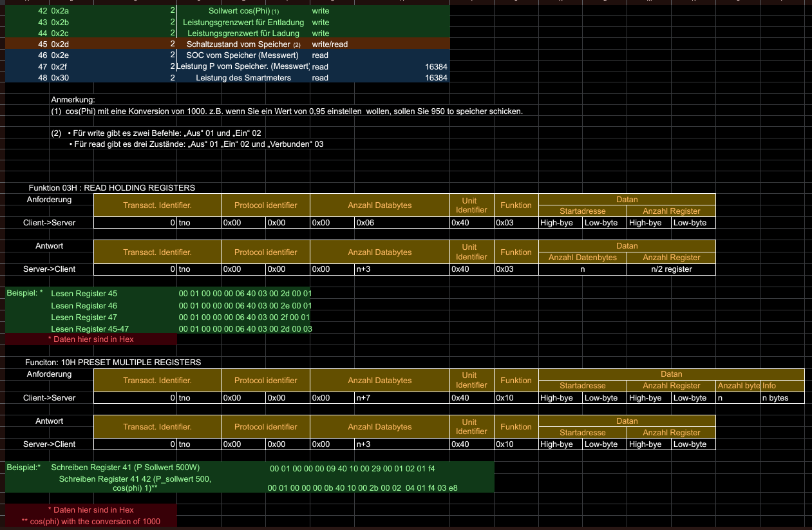Click hex string ending '00 2e 00 01'
812x530 pixels.
(x=245, y=305)
